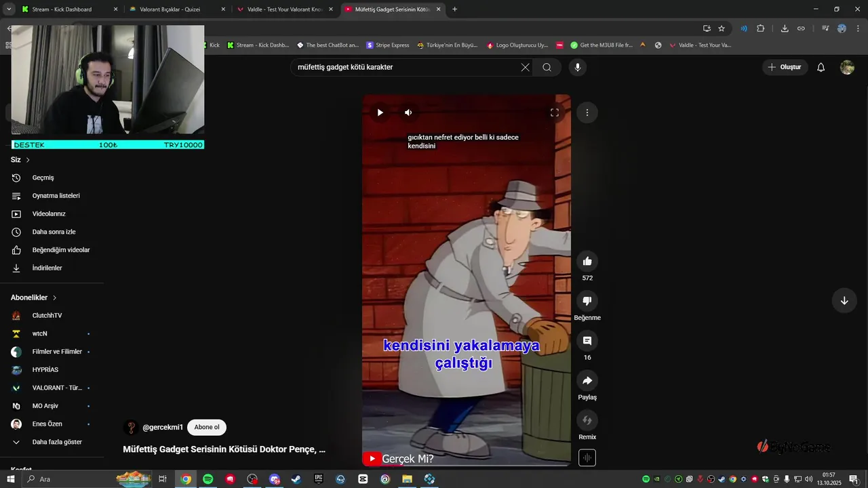
Task: Open YouTube notifications bell
Action: click(821, 67)
